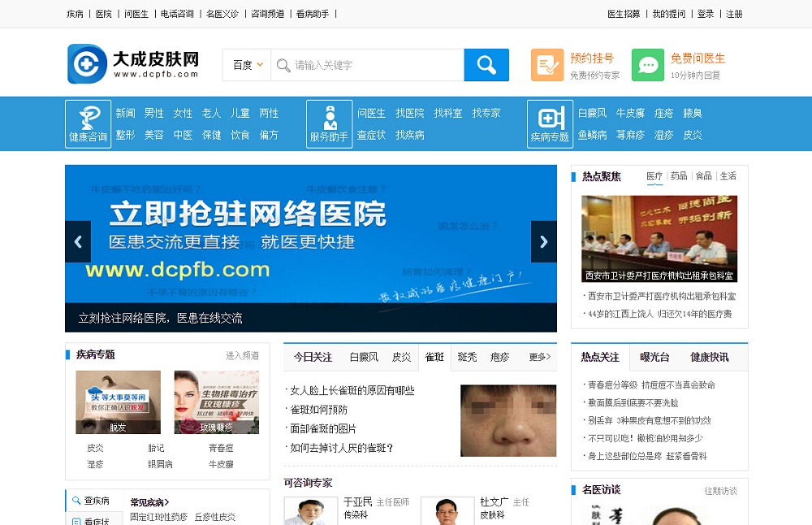Open 名医义诊 in the top menu
This screenshot has height=525, width=812.
click(222, 14)
